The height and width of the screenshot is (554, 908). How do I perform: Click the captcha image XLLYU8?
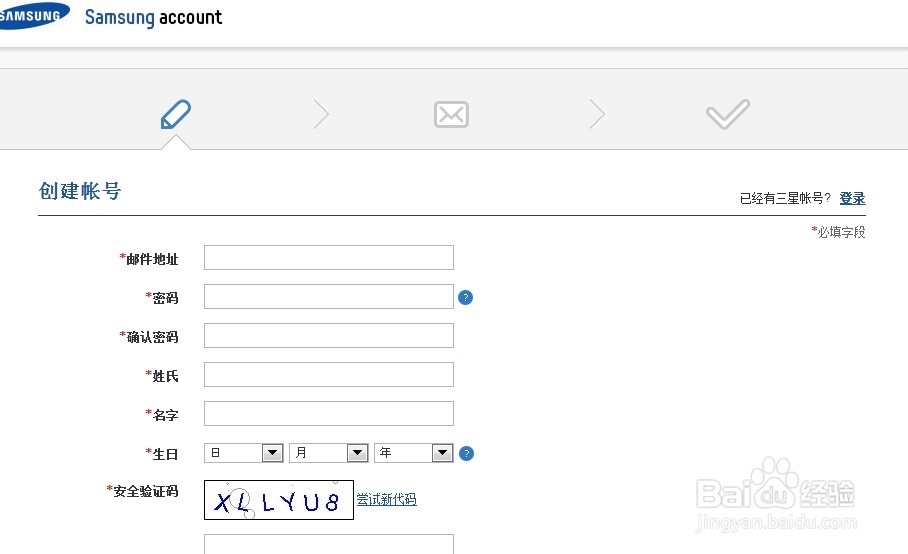tap(279, 500)
